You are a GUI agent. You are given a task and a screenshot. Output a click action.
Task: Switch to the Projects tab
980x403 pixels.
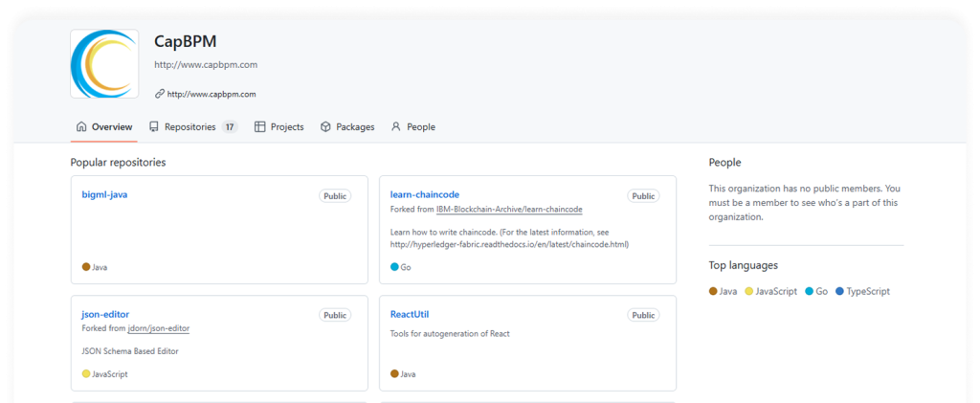[279, 127]
